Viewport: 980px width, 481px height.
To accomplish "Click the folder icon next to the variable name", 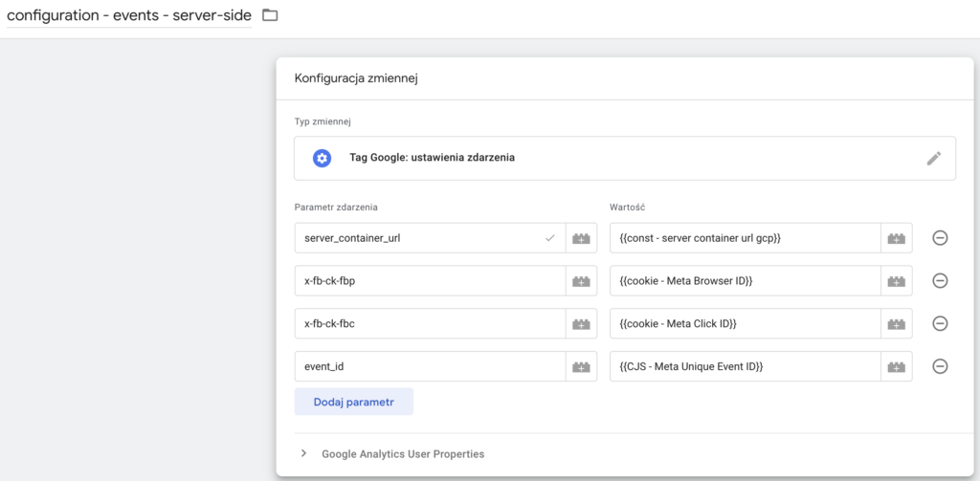I will click(x=270, y=15).
